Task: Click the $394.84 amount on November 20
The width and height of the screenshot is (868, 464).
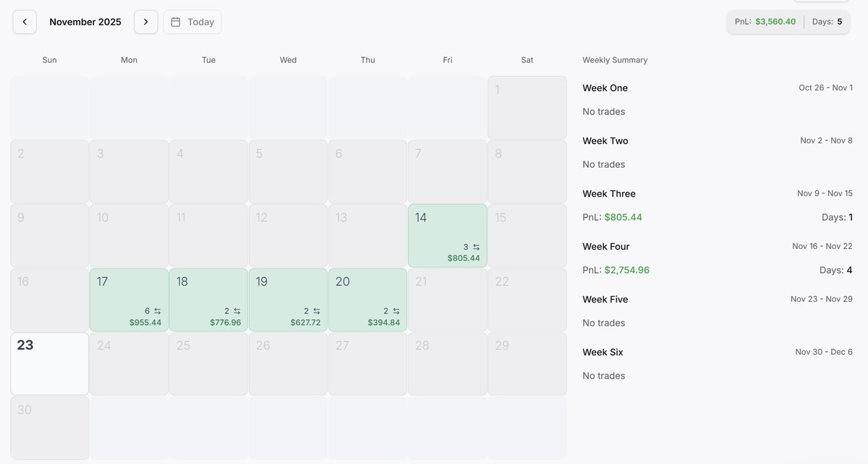Action: 384,322
